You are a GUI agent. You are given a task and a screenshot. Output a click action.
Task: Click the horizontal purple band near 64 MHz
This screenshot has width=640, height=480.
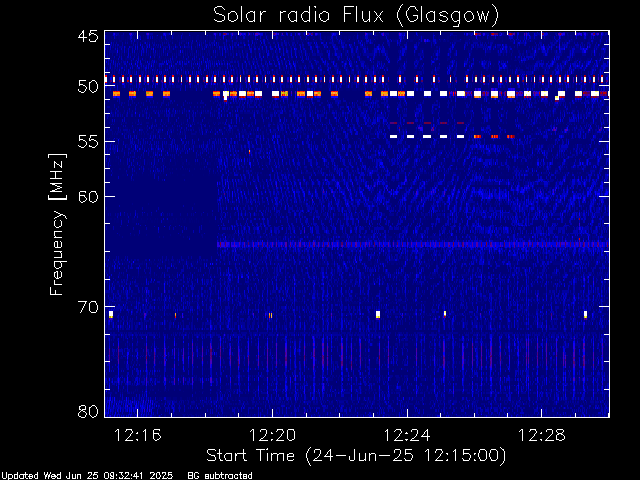[x=413, y=244]
